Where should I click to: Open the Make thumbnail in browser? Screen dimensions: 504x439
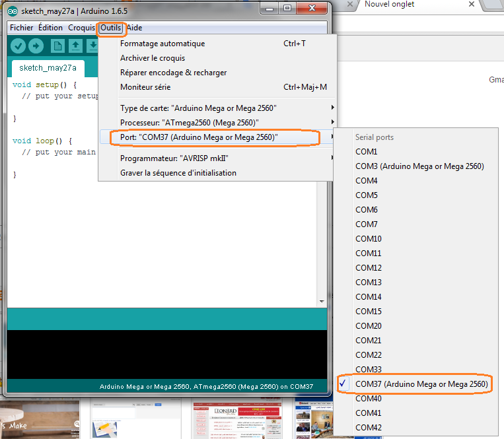[40, 419]
